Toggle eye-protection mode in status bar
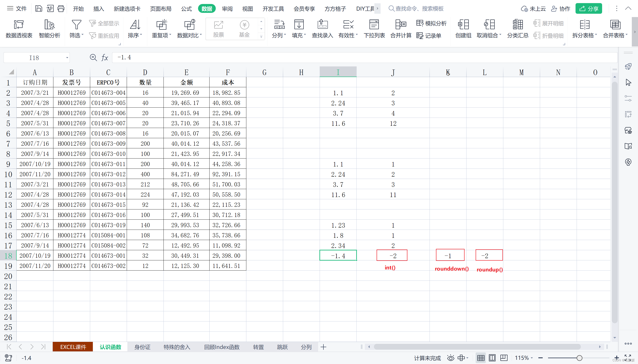This screenshot has width=638, height=364. 451,358
